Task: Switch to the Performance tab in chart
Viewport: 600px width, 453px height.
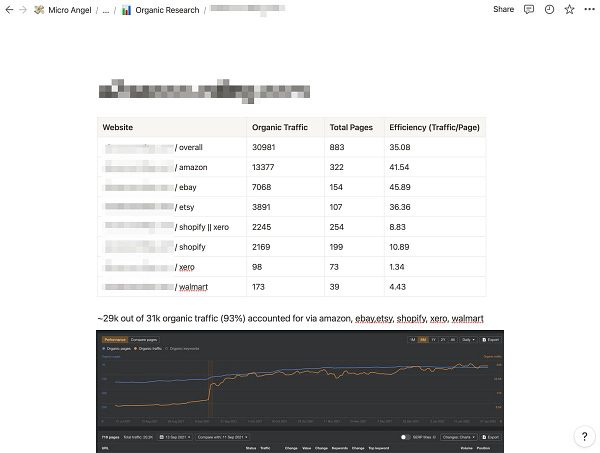Action: [x=115, y=340]
